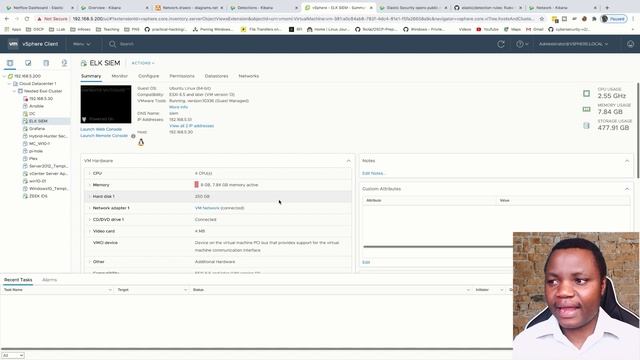Screen dimensions: 640x360
Task: Click Launch Web Console link
Action: click(101, 129)
